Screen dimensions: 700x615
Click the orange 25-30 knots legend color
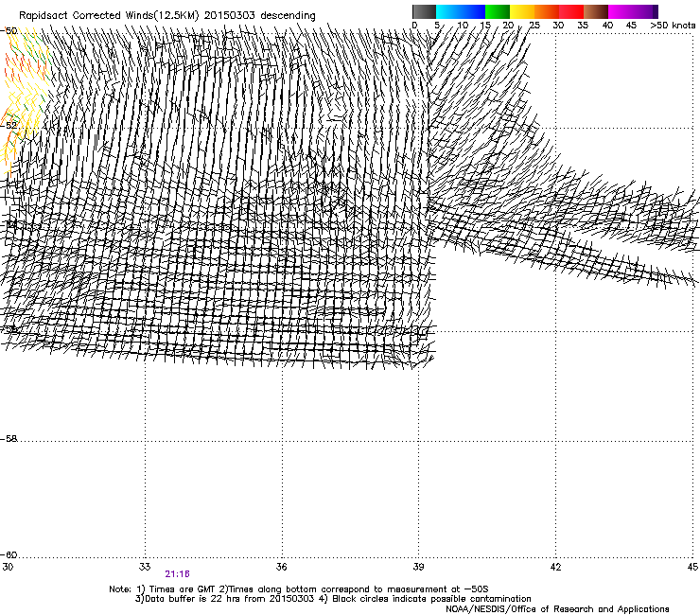(547, 11)
